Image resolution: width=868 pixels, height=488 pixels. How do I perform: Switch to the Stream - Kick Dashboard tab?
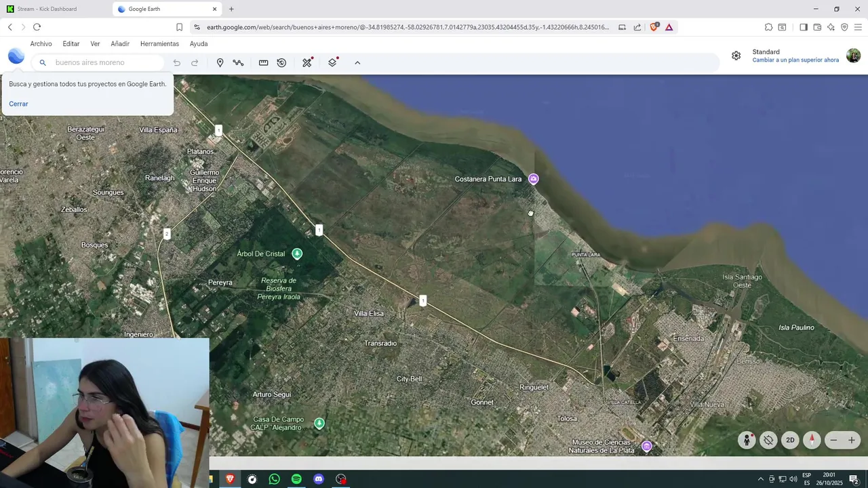(54, 9)
